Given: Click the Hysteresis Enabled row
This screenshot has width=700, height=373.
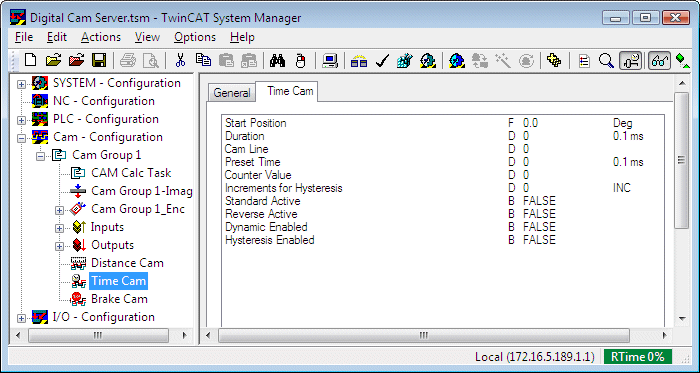Looking at the screenshot, I should click(442, 240).
